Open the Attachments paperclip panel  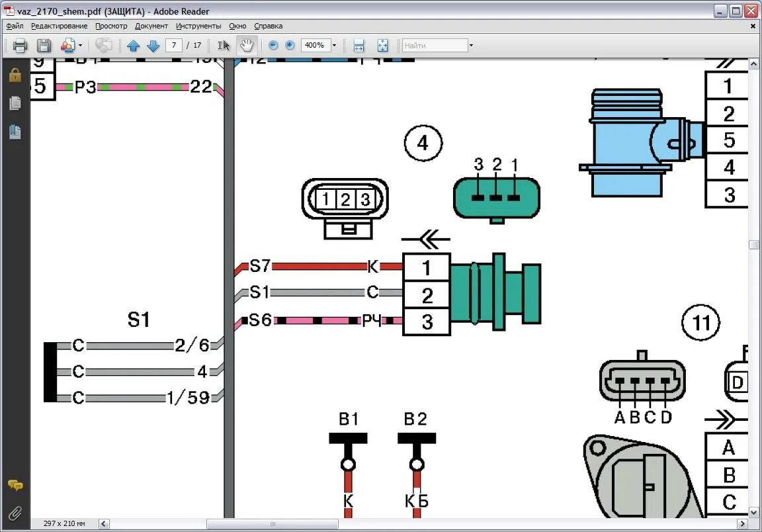click(x=15, y=513)
